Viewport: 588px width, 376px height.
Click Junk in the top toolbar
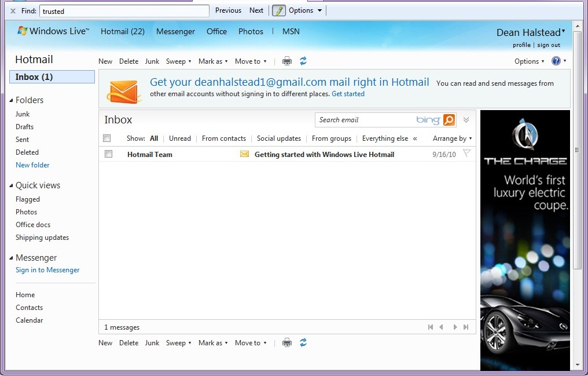[152, 61]
